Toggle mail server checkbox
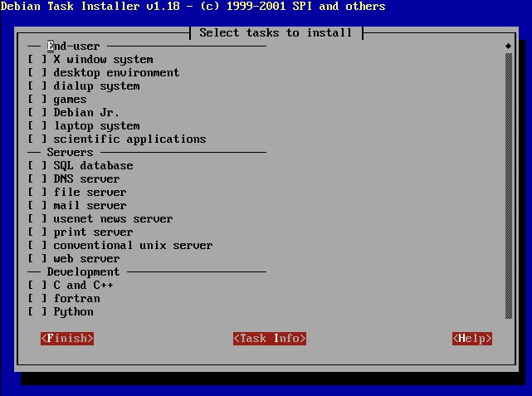 click(x=37, y=205)
